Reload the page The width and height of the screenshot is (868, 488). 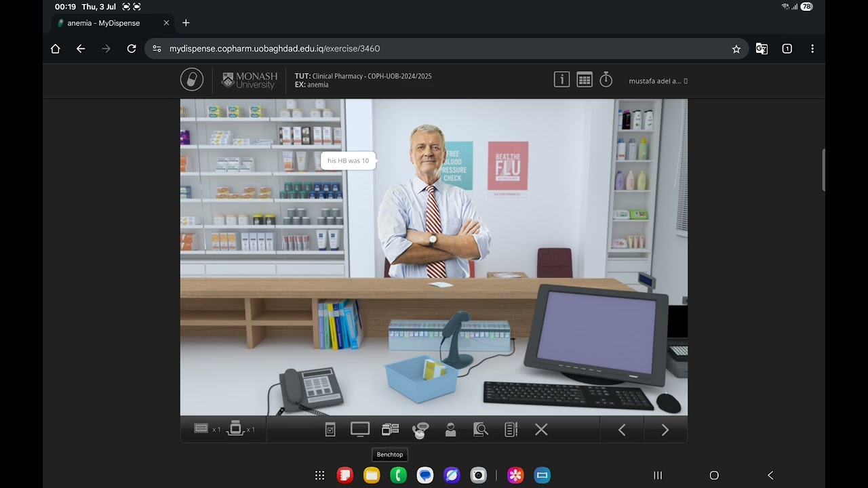(x=132, y=49)
